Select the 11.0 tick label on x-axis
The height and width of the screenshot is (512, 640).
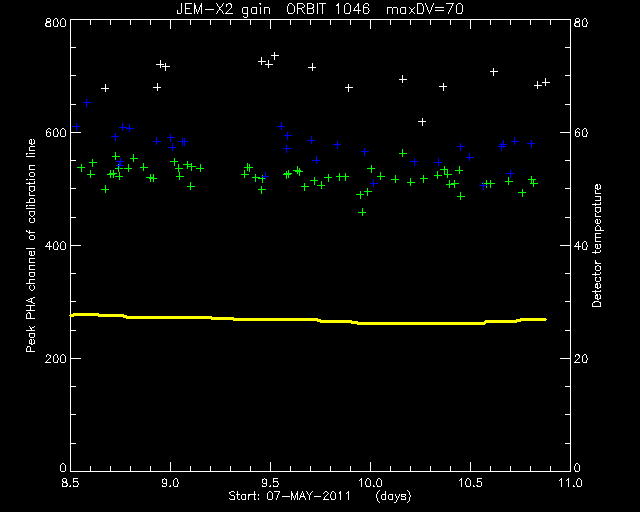coord(570,483)
